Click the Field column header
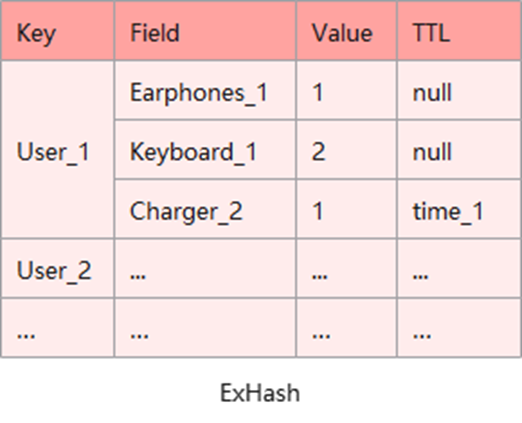This screenshot has height=423, width=522. [205, 31]
